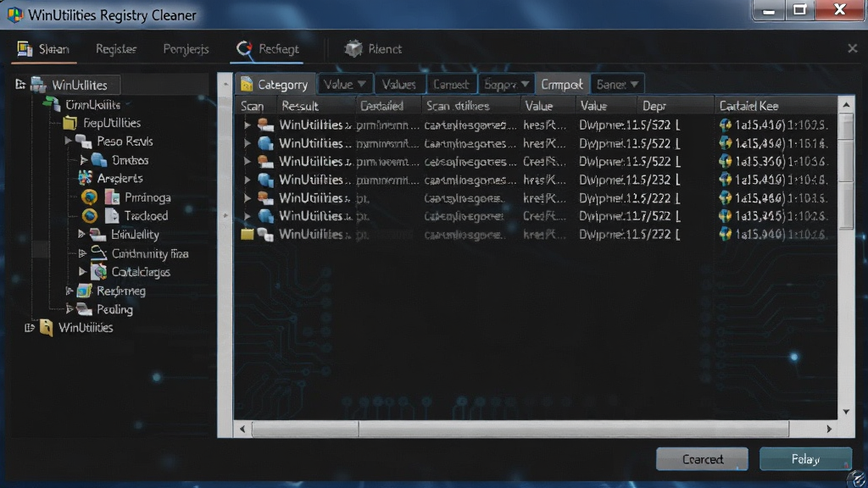Select the Category tab
This screenshot has height=488, width=868.
(275, 85)
